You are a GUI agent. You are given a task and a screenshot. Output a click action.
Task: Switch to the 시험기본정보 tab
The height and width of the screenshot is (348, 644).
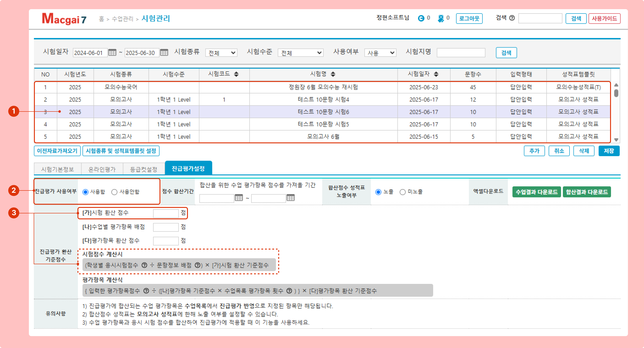(58, 169)
